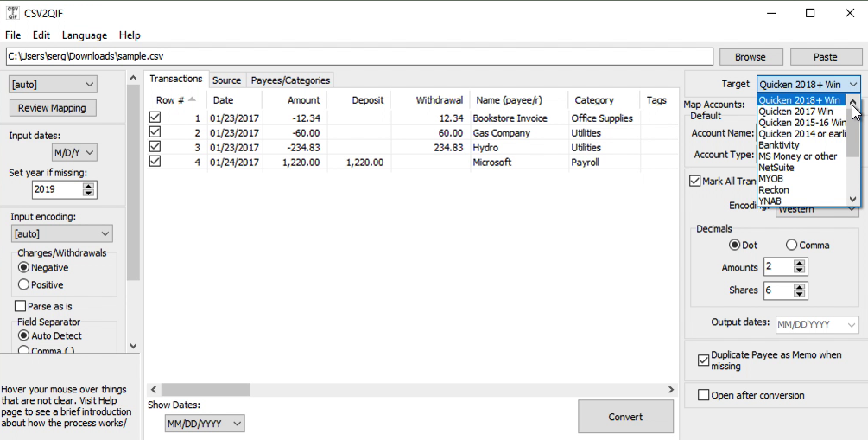Choose Banktivity in Target list
The height and width of the screenshot is (440, 868).
pyautogui.click(x=801, y=144)
